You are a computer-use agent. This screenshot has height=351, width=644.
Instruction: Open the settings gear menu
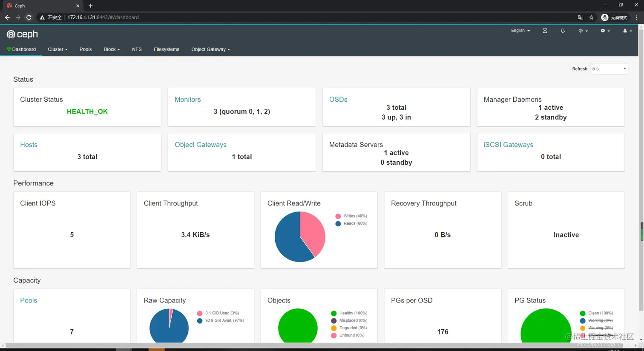(x=605, y=31)
